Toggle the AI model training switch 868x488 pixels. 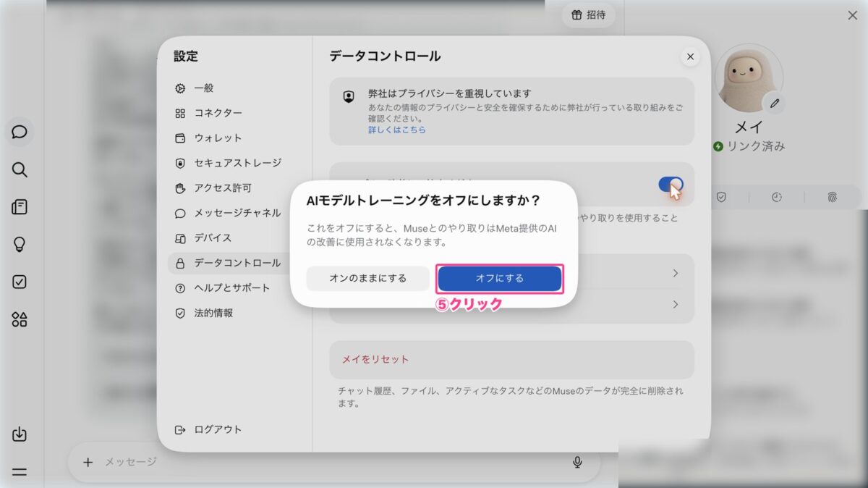671,185
